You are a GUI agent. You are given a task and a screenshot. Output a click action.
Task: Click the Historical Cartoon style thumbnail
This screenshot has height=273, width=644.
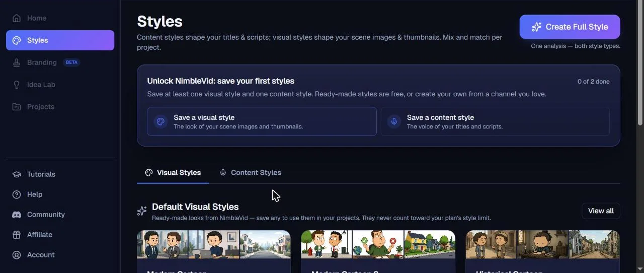point(542,244)
